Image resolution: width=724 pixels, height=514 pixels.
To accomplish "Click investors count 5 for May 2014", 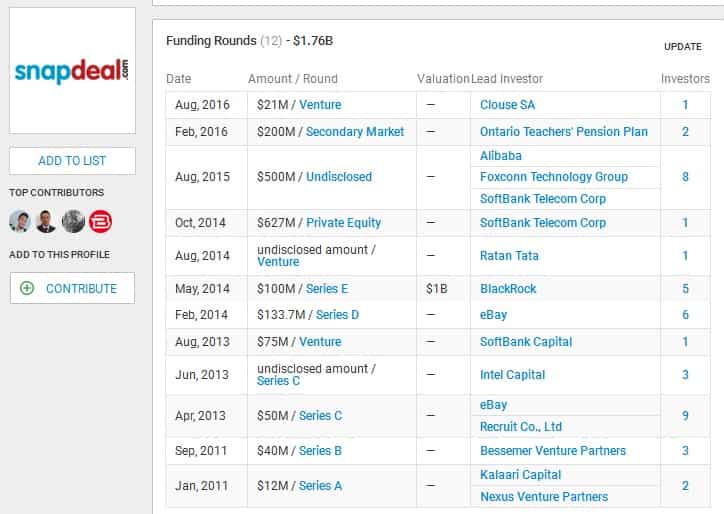I will point(685,289).
